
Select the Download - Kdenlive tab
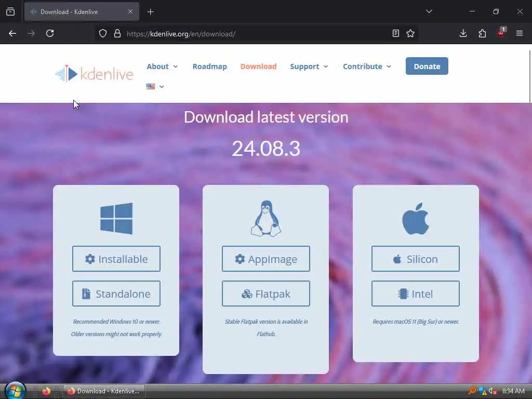(x=82, y=11)
